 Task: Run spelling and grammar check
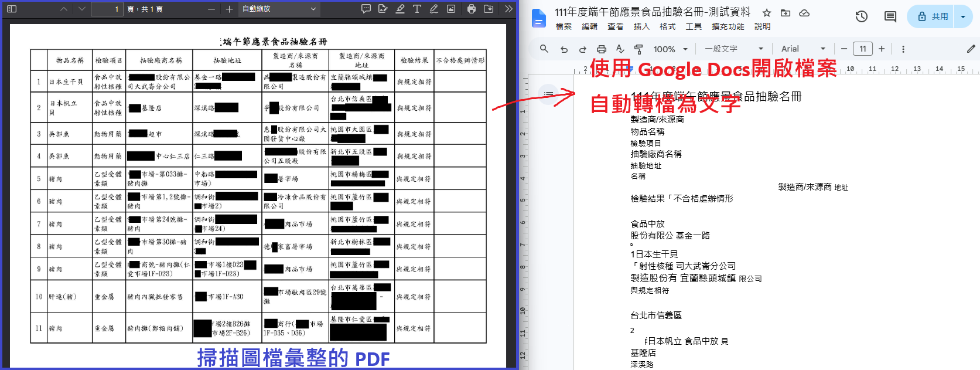[x=620, y=49]
